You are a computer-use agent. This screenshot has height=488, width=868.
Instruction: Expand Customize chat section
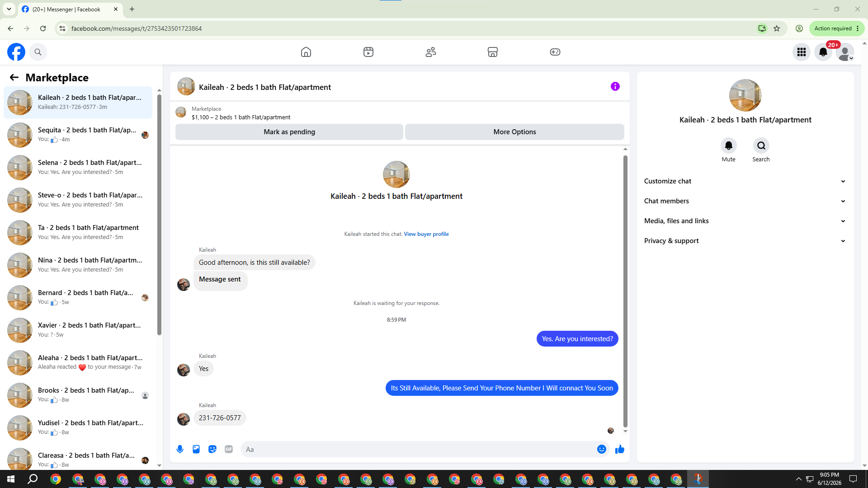(x=745, y=181)
